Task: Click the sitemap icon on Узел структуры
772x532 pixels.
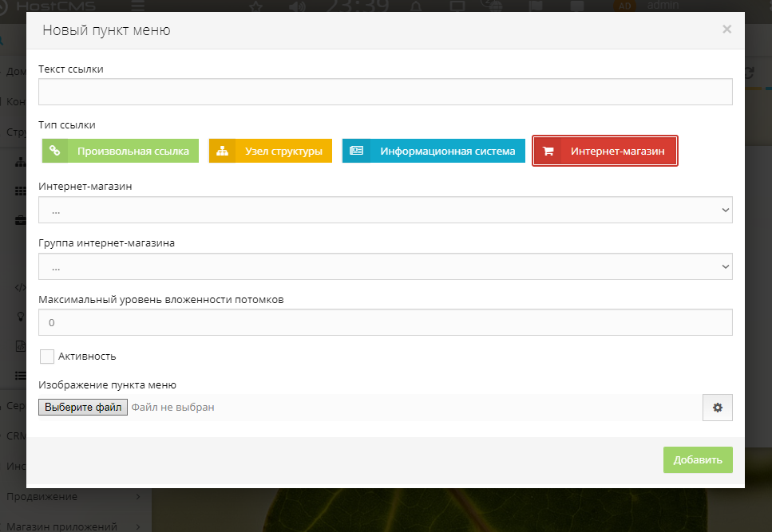Action: [222, 151]
